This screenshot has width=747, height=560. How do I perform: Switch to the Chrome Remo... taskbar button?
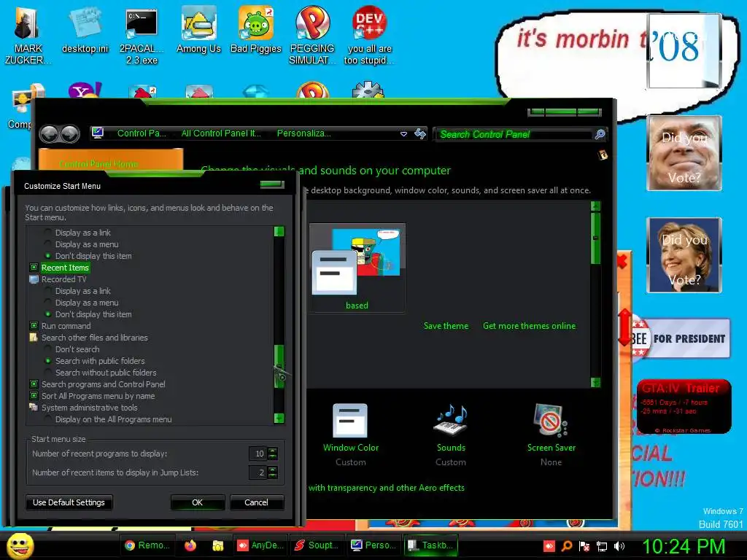point(147,545)
